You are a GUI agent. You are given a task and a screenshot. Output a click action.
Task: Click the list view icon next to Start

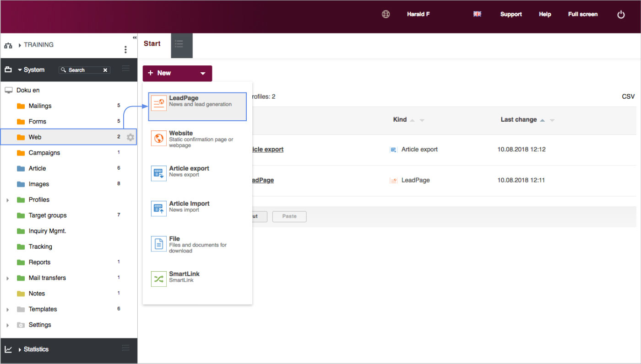[x=179, y=44]
